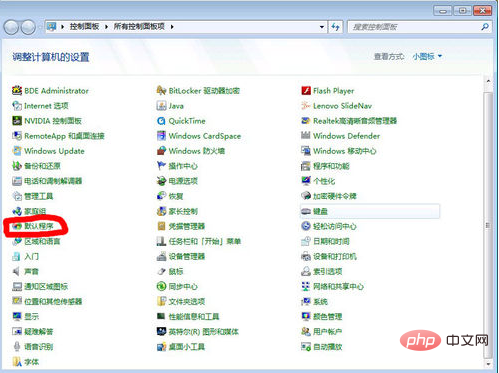Click the scrollbar up arrow
Viewport: 499px width, 373px height.
coord(488,81)
